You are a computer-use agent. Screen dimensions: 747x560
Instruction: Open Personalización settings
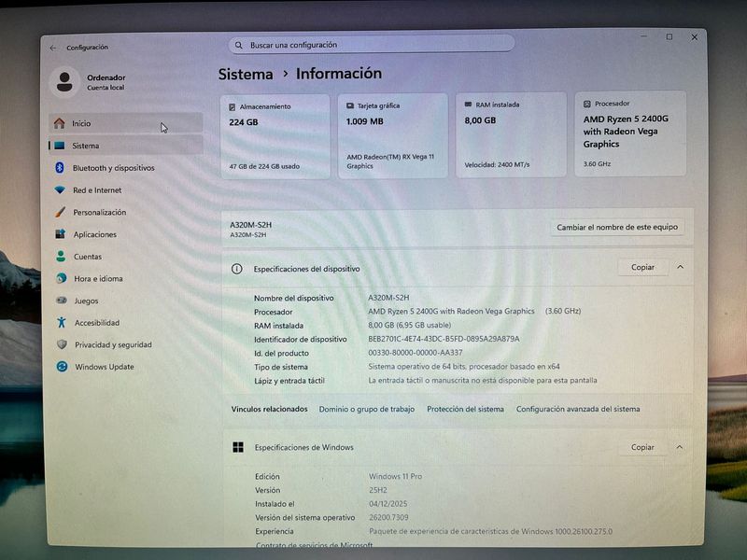[126, 212]
